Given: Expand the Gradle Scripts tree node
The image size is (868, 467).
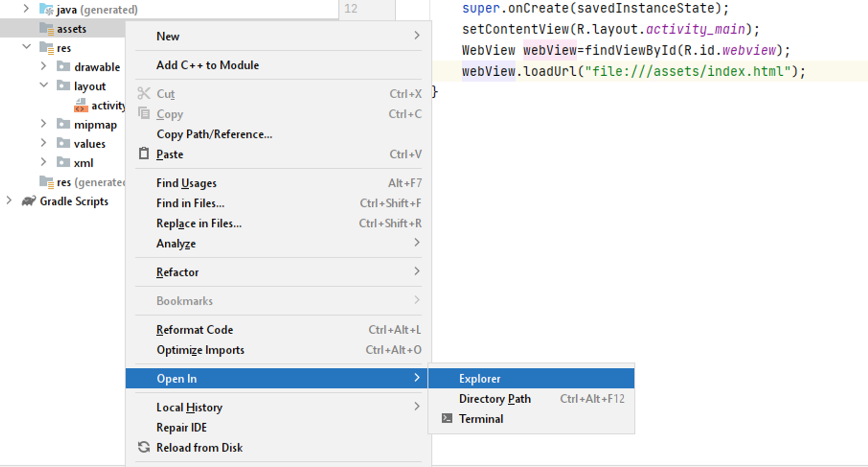Looking at the screenshot, I should [x=9, y=201].
